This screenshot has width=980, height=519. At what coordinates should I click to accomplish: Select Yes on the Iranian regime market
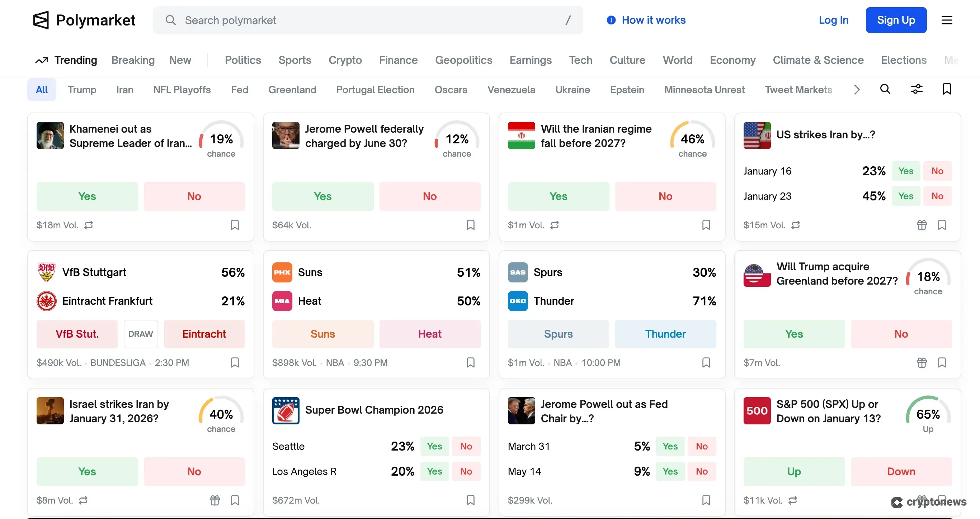[558, 196]
